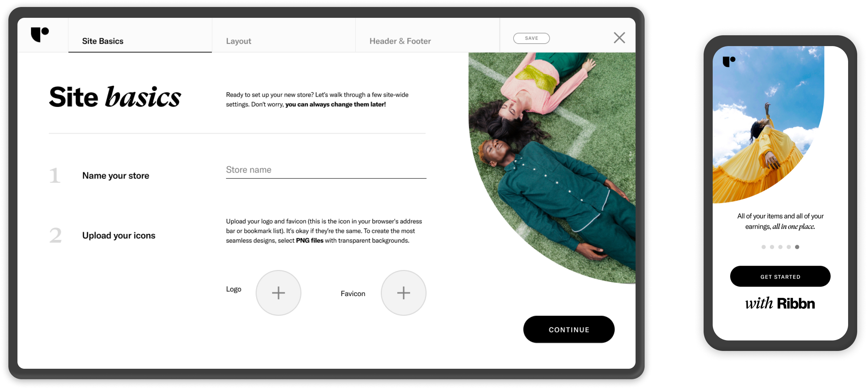Click the 'Site basics' heading
Image resolution: width=868 pixels, height=389 pixels.
(x=115, y=97)
